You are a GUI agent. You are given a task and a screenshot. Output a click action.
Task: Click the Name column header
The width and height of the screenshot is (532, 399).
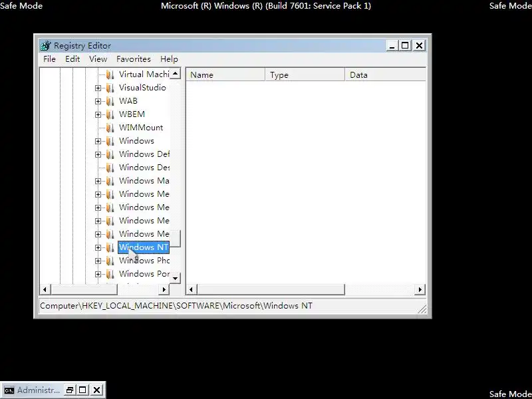click(226, 75)
